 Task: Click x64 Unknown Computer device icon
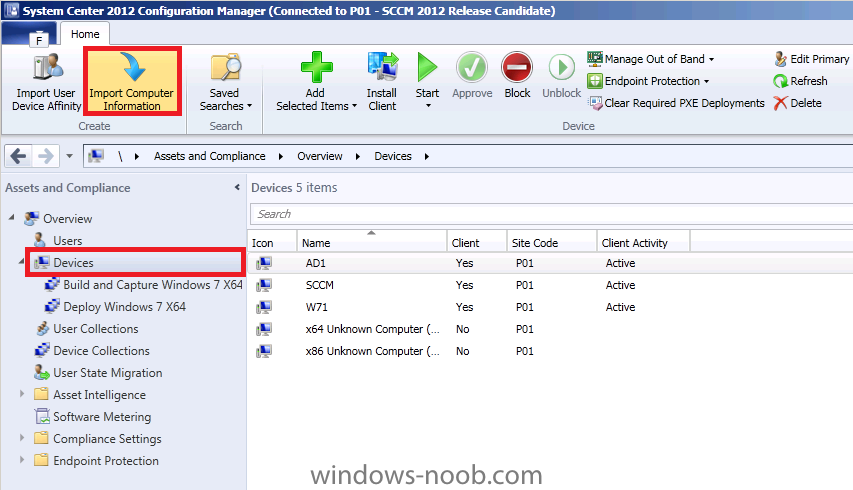click(x=264, y=329)
